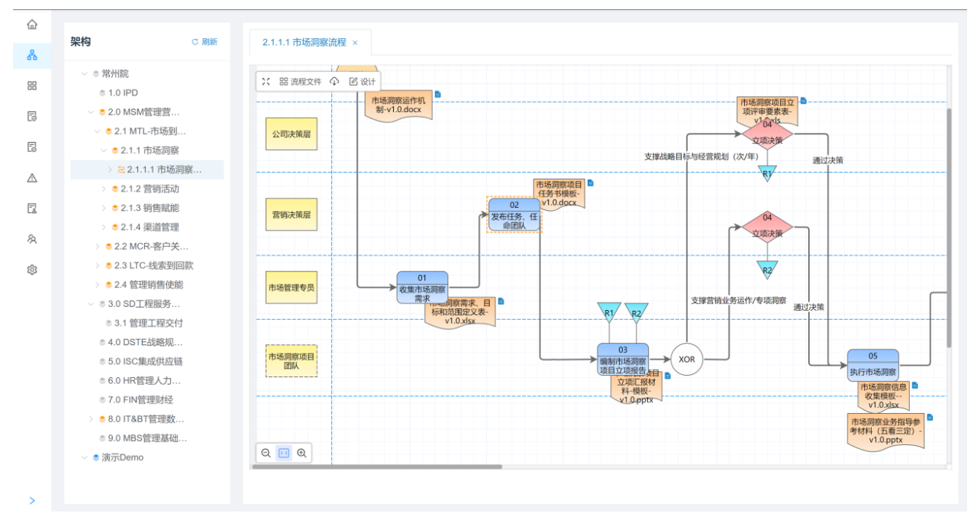Select the XOR gateway node
This screenshot has height=523, width=980.
point(687,360)
